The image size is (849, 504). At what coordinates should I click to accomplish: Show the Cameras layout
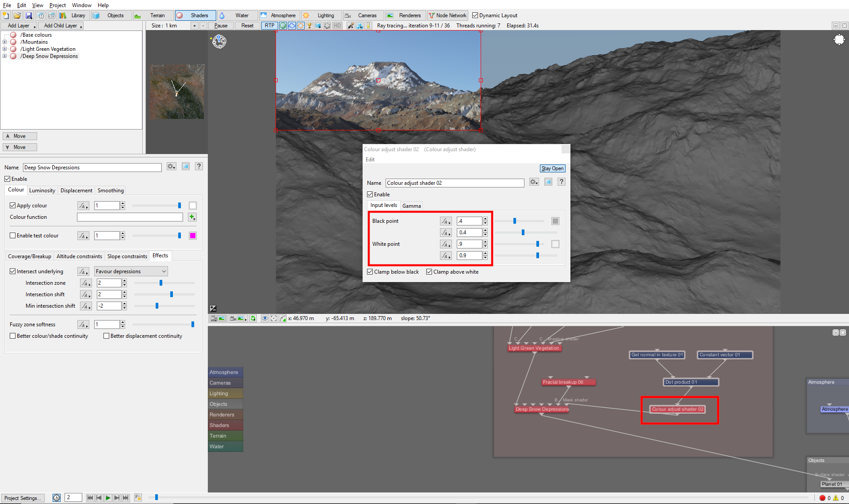363,15
